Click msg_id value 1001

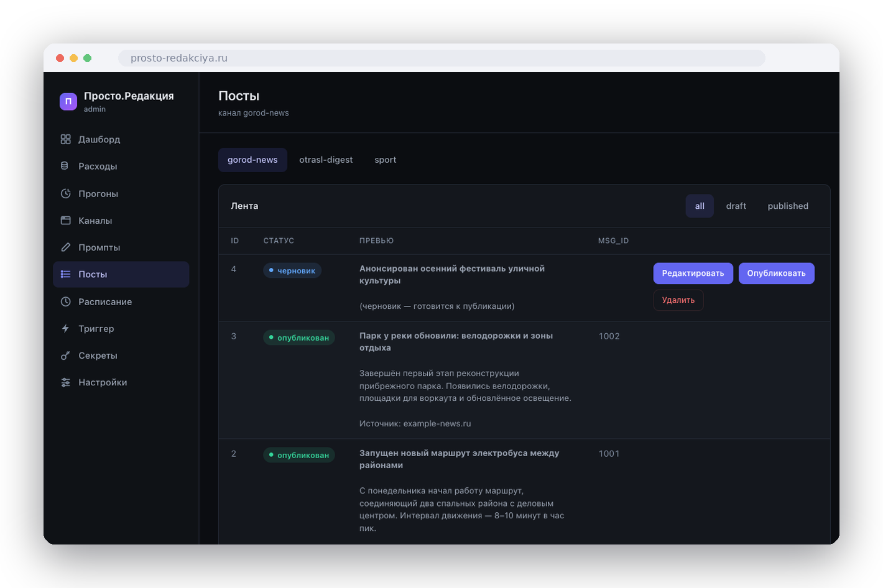(609, 454)
